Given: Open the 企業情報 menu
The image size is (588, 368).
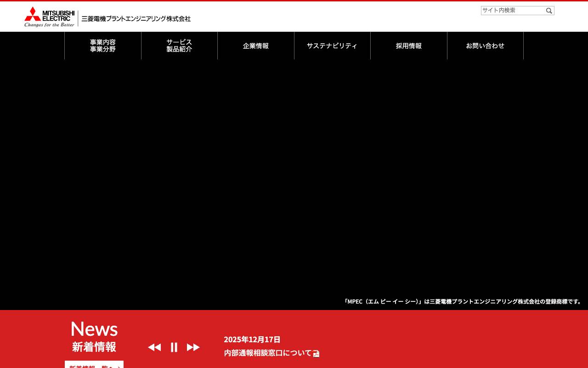Looking at the screenshot, I should pos(256,46).
